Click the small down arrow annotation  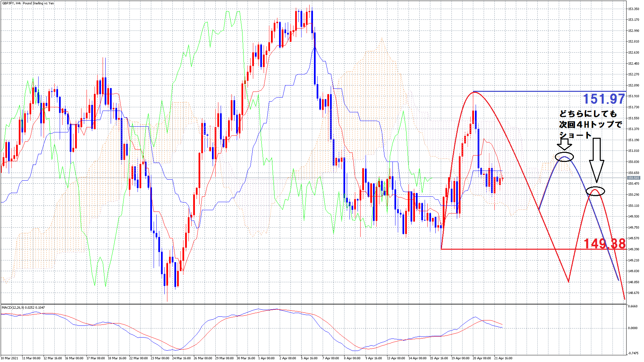click(565, 144)
